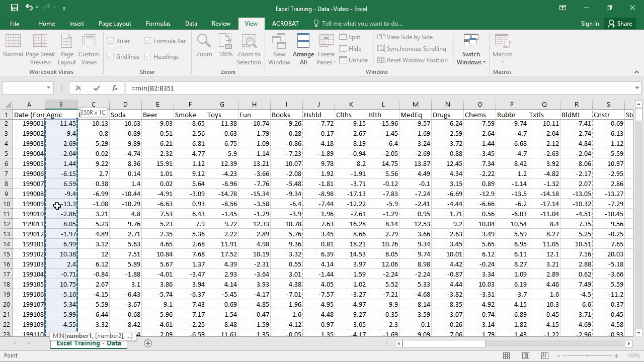Select row 12 header
The height and width of the screenshot is (362, 644).
click(x=8, y=224)
